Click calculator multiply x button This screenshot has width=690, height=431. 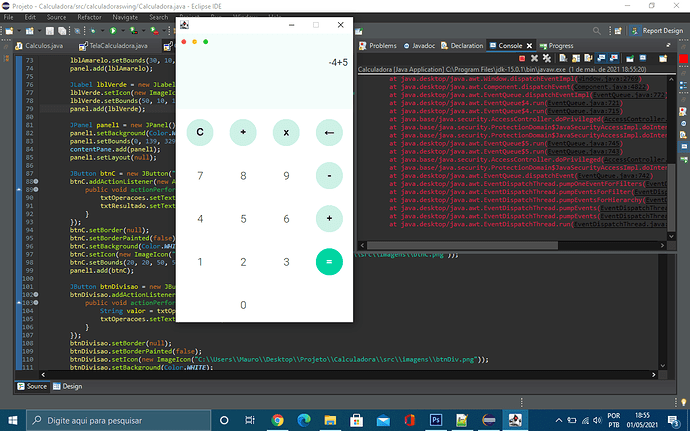point(286,133)
